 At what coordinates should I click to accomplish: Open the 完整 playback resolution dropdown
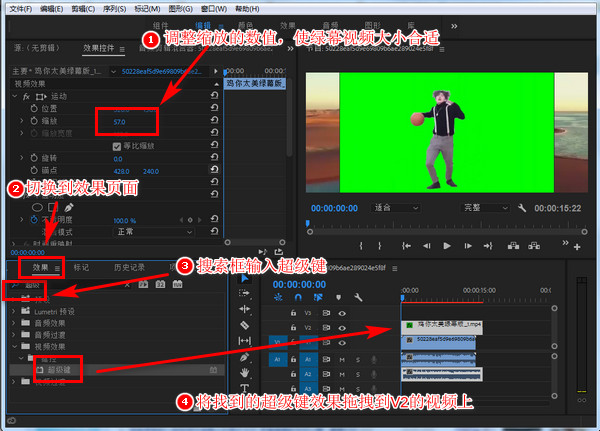click(485, 208)
